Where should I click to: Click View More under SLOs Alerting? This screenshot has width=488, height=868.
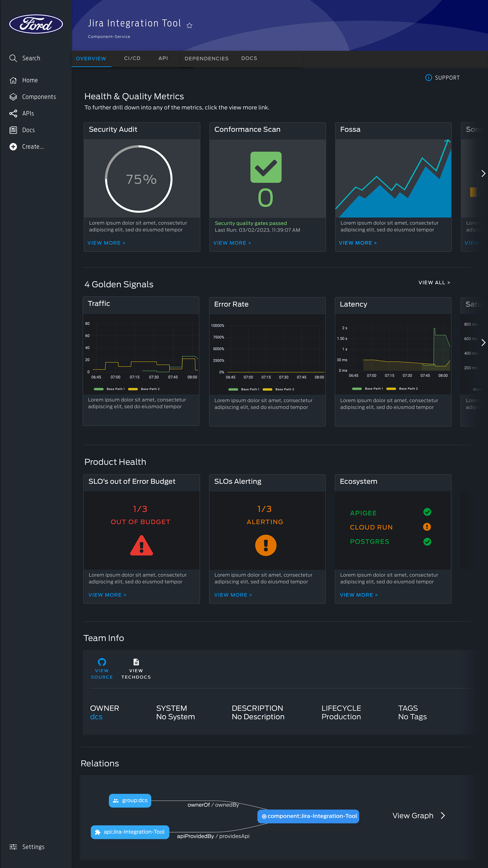click(x=233, y=595)
